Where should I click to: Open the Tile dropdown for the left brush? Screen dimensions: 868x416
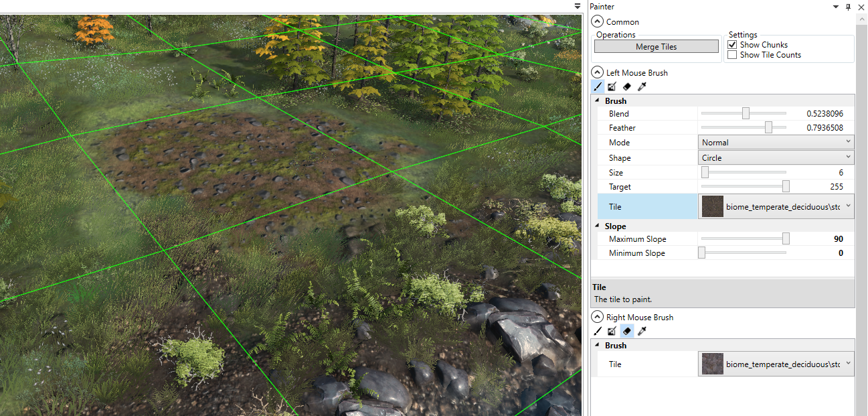coord(848,206)
